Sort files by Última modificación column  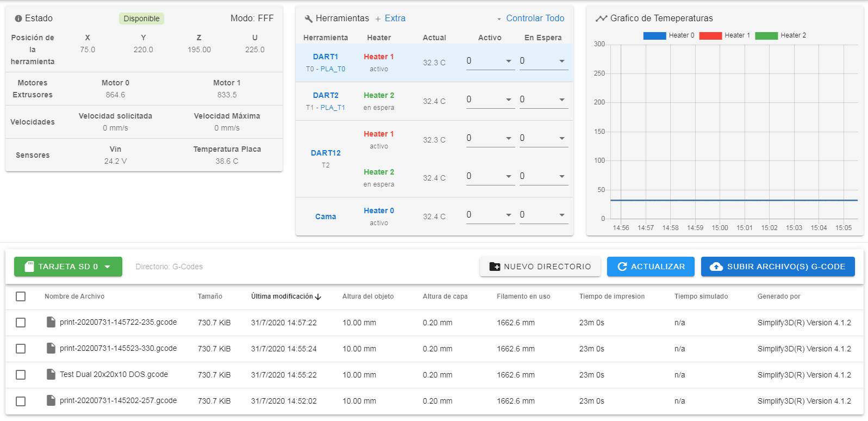282,296
